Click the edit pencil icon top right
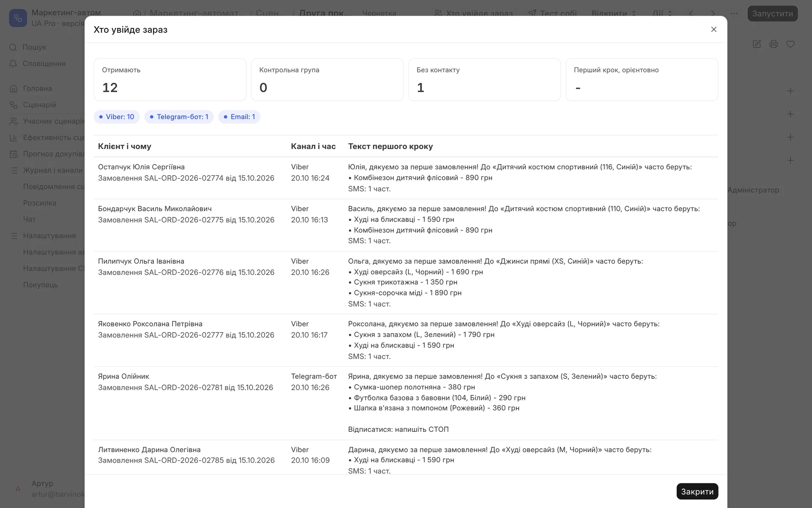Viewport: 812px width, 508px height. [x=757, y=44]
